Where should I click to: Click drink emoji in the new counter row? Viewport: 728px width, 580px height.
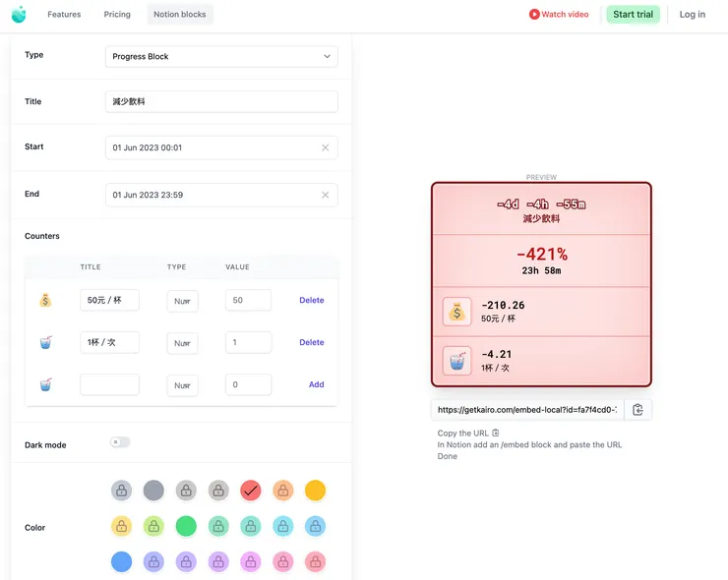point(45,384)
